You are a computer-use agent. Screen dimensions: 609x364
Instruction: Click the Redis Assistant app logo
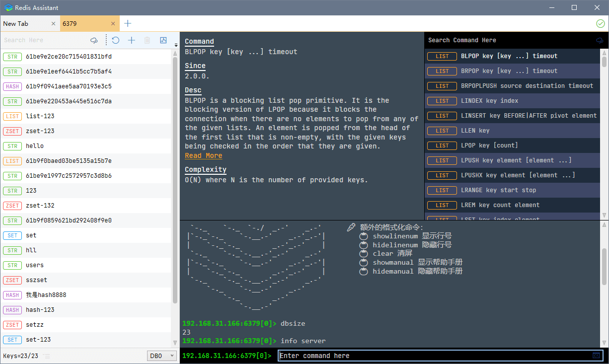[x=8, y=7]
